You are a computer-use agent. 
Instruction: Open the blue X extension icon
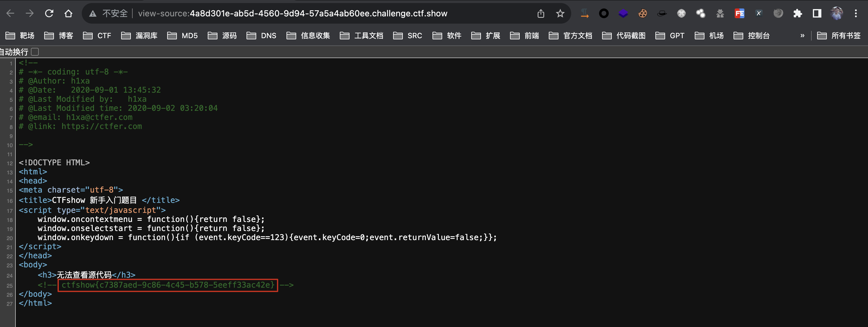point(758,13)
